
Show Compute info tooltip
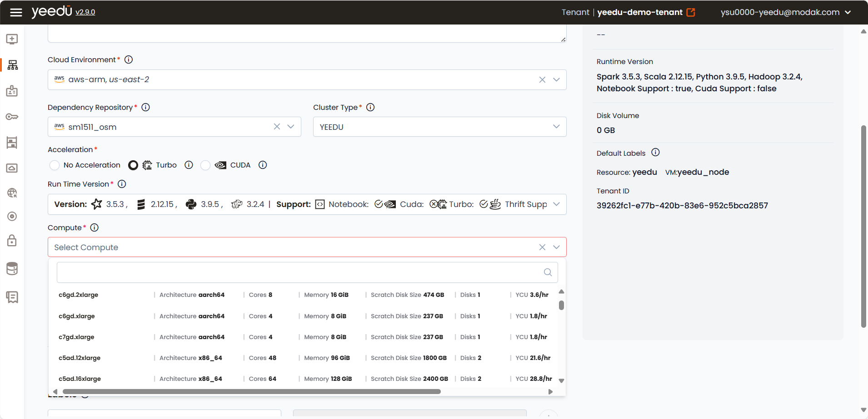[x=95, y=227]
